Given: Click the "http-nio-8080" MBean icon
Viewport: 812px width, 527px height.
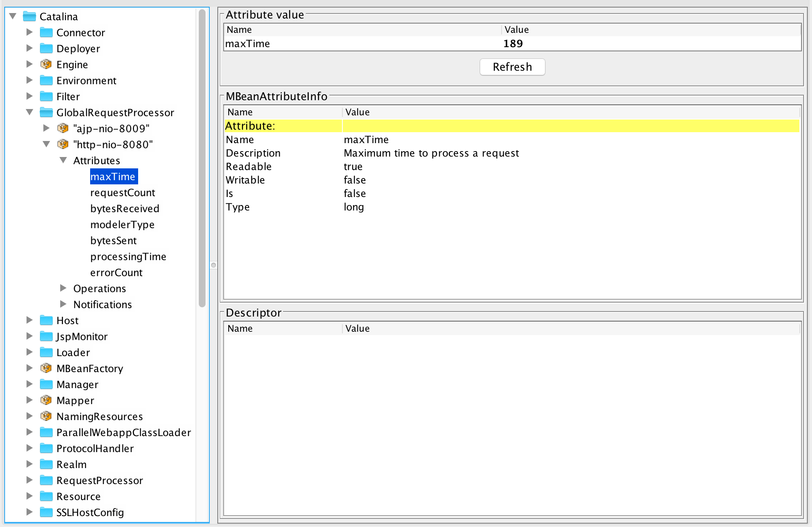Looking at the screenshot, I should [62, 144].
